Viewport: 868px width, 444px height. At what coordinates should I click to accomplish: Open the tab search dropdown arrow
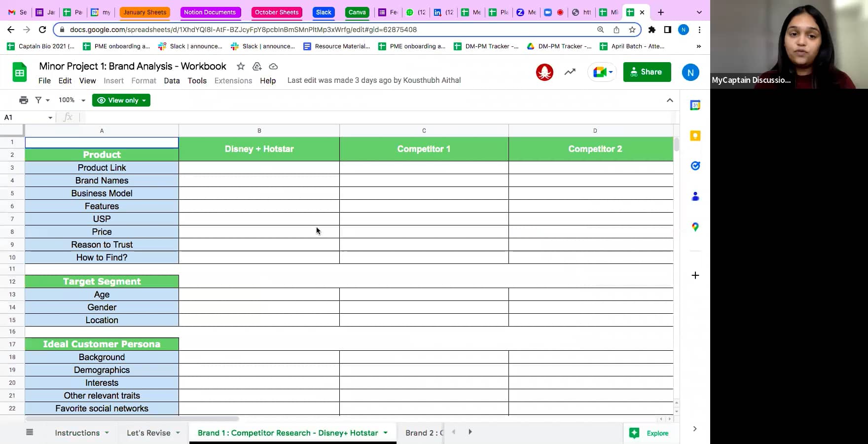[x=699, y=12]
